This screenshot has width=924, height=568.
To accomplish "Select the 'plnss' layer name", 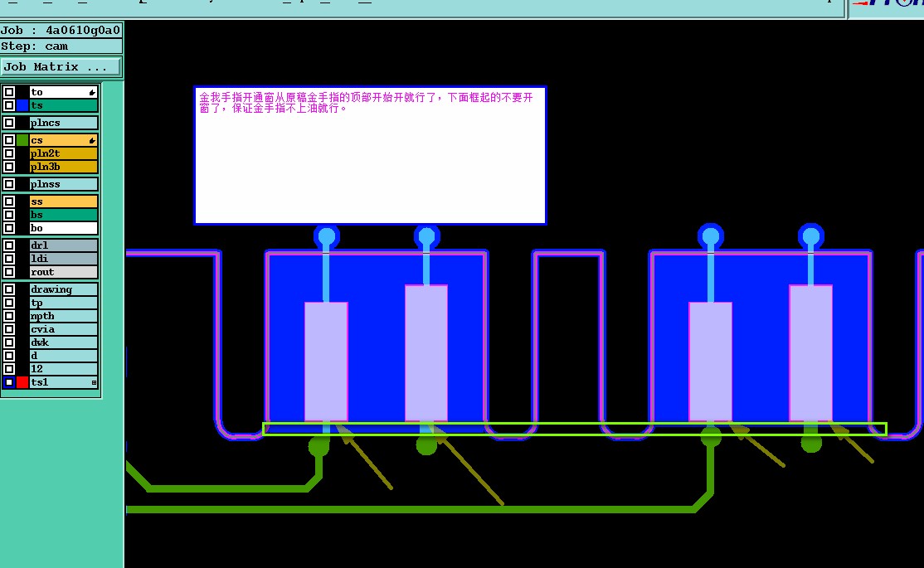I will [64, 184].
